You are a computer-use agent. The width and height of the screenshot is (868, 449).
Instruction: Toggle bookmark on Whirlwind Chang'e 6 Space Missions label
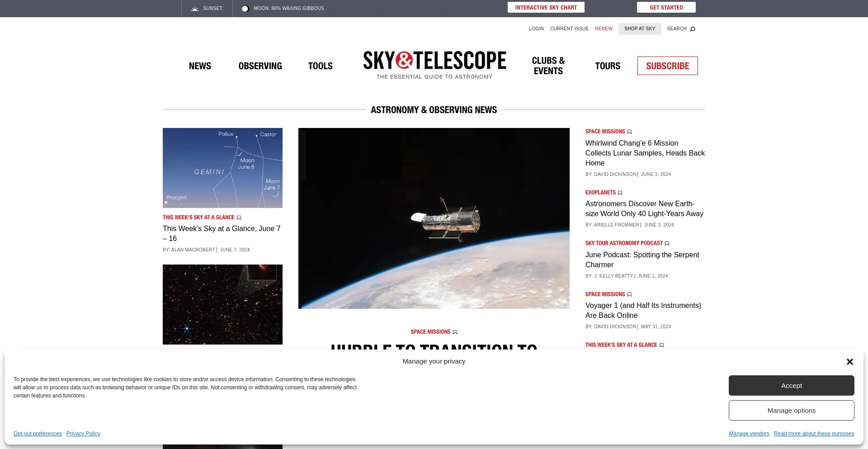(x=629, y=132)
